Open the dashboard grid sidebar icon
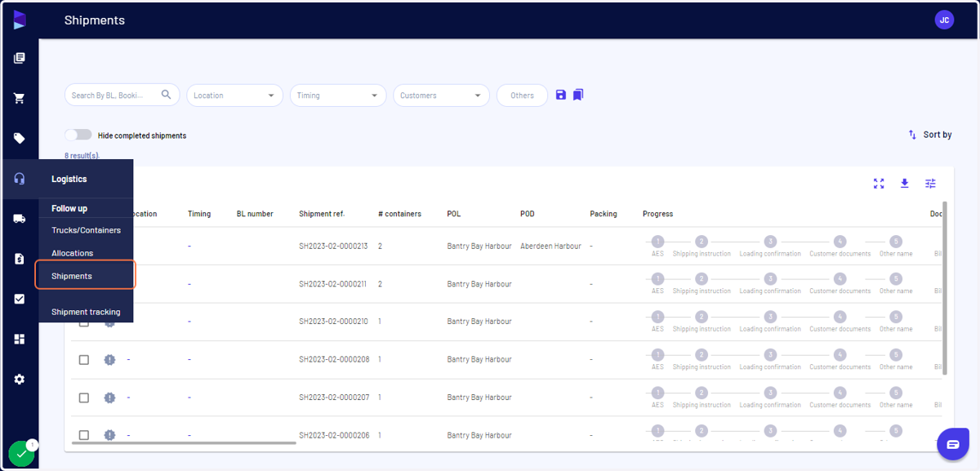 (x=20, y=339)
